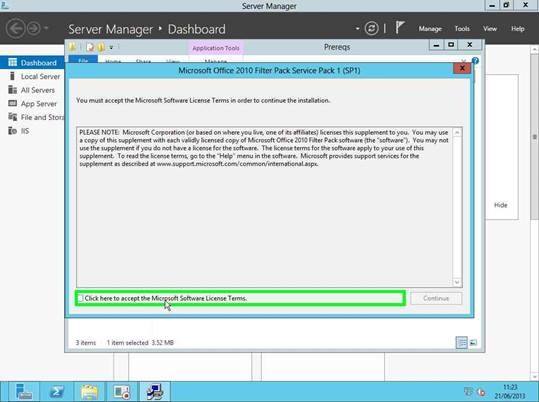This screenshot has width=539, height=402.
Task: Click the alert tray icon beside network
Action: (x=481, y=392)
